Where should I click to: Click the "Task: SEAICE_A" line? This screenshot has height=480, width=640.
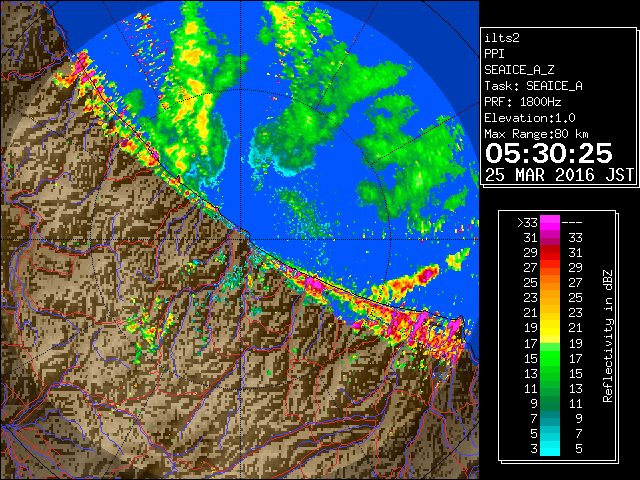coord(533,86)
